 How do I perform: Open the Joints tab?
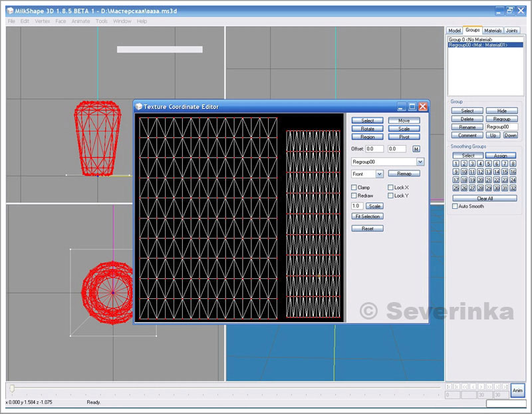pyautogui.click(x=512, y=31)
